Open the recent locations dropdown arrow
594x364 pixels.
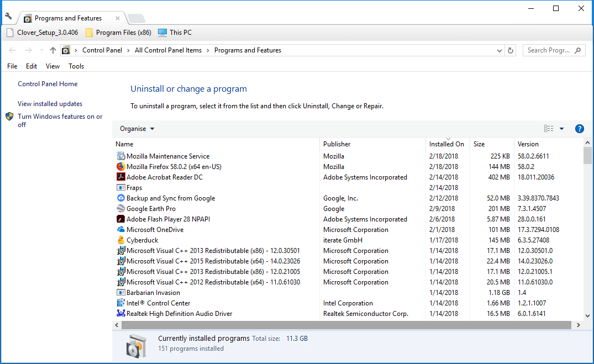(x=41, y=50)
